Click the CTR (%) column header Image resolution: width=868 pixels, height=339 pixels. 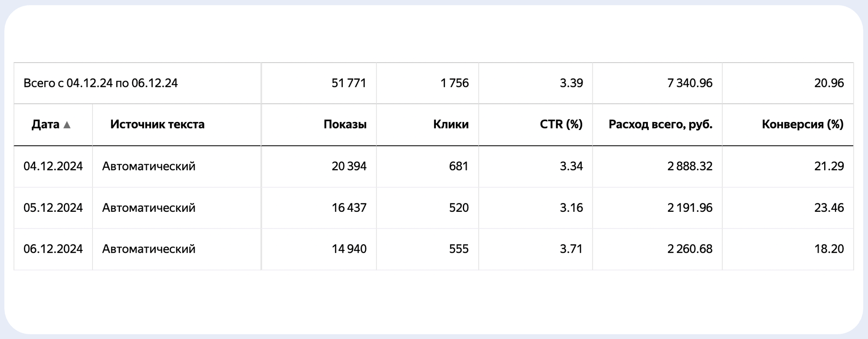point(561,124)
